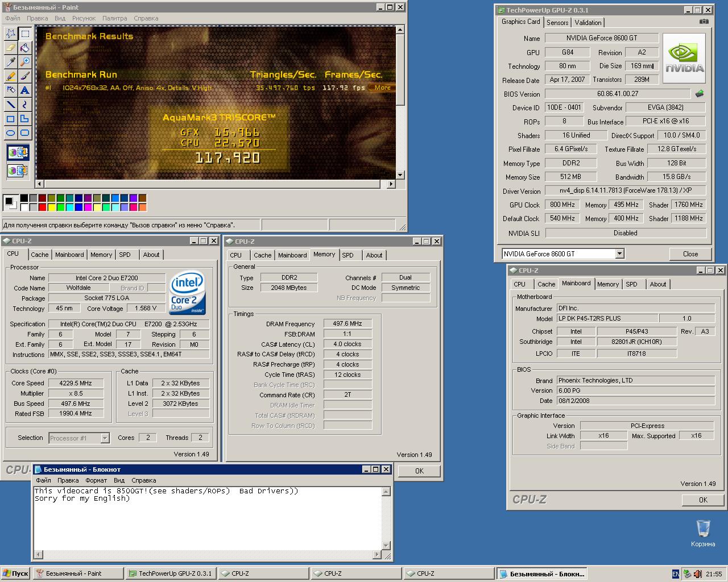Click the Notepad text line about 8500GT
This screenshot has width=728, height=582.
tap(166, 491)
